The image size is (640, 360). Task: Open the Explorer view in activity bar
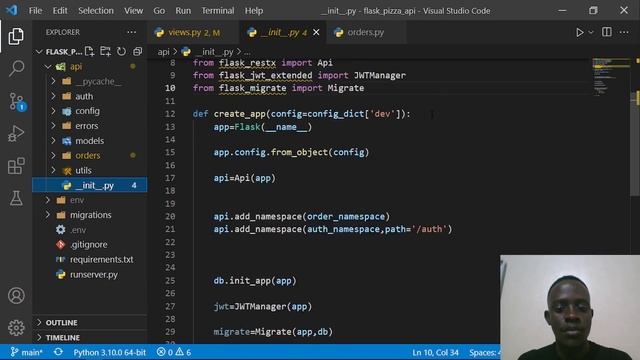pyautogui.click(x=16, y=36)
